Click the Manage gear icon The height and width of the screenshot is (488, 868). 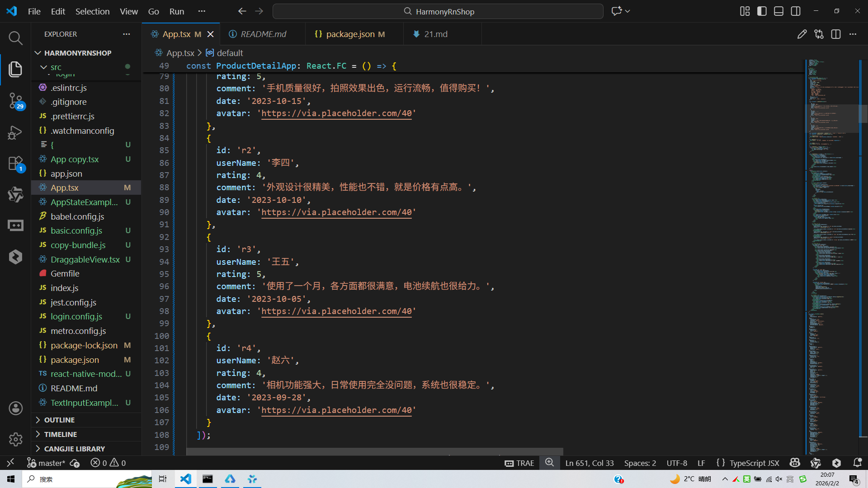click(15, 439)
